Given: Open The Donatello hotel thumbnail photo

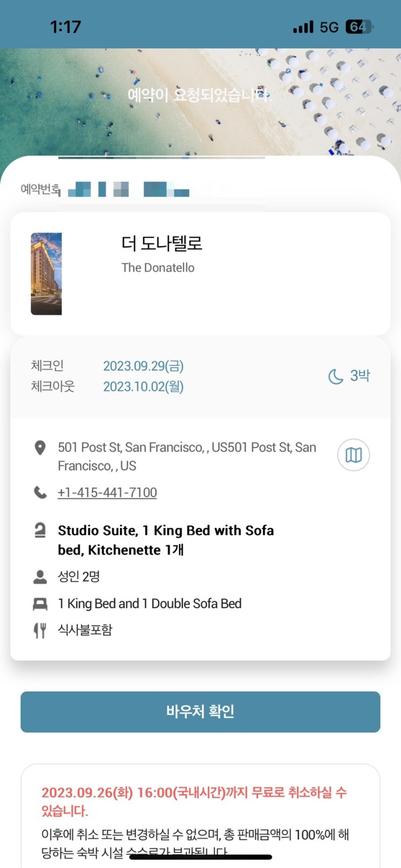Looking at the screenshot, I should click(46, 274).
